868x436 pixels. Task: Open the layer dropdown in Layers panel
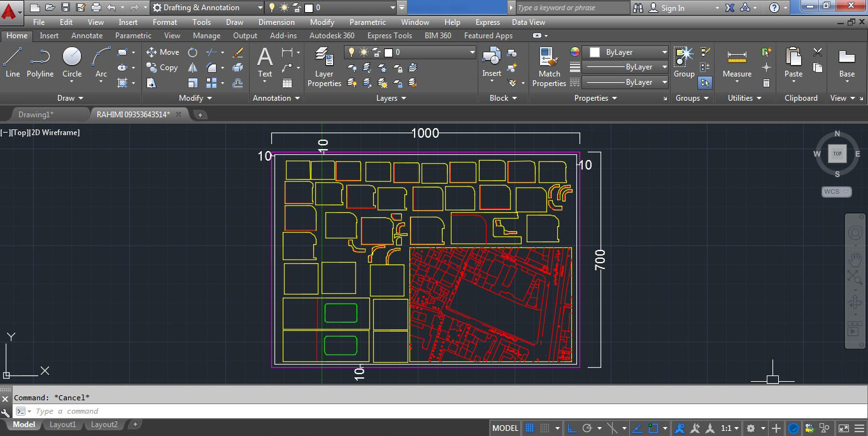(x=410, y=52)
